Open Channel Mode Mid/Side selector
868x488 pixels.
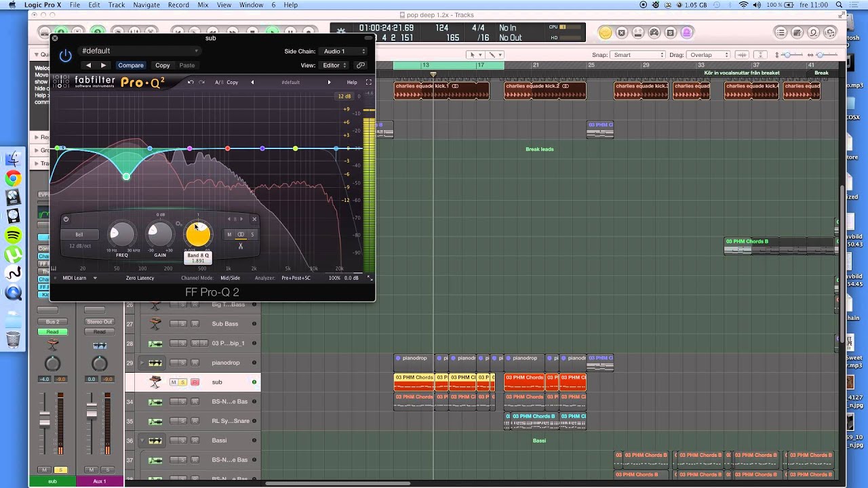[x=230, y=278]
